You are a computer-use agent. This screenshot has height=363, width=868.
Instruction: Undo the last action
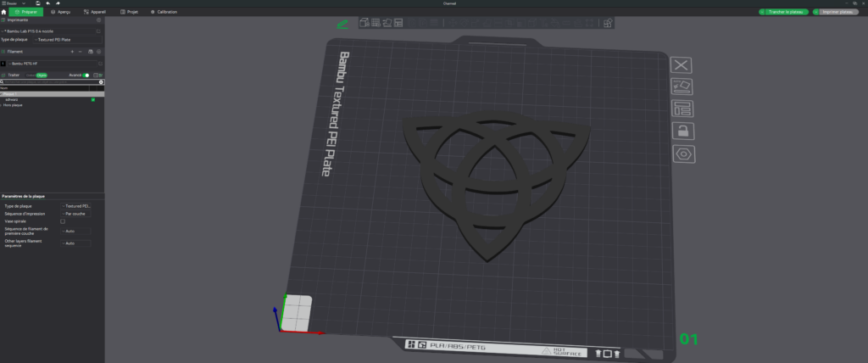[x=48, y=3]
